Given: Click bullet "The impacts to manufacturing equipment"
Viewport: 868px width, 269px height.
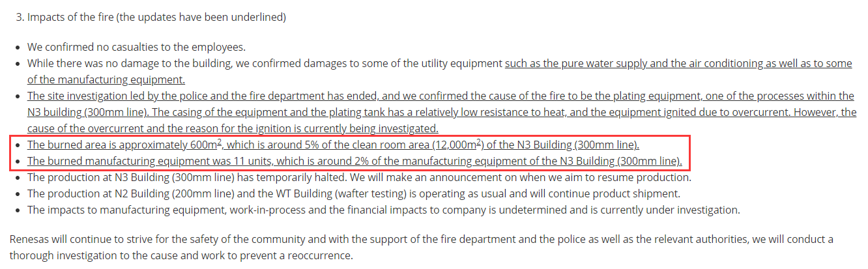Looking at the screenshot, I should (x=384, y=210).
